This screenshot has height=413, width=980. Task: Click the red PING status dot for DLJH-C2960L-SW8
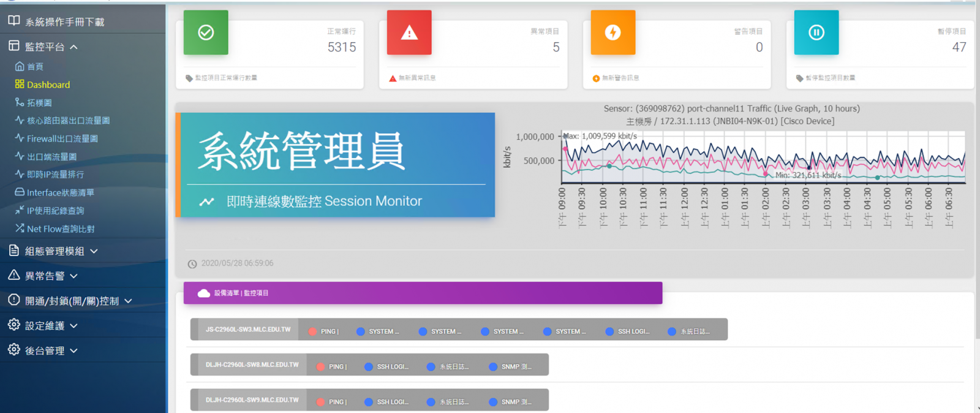click(x=320, y=367)
